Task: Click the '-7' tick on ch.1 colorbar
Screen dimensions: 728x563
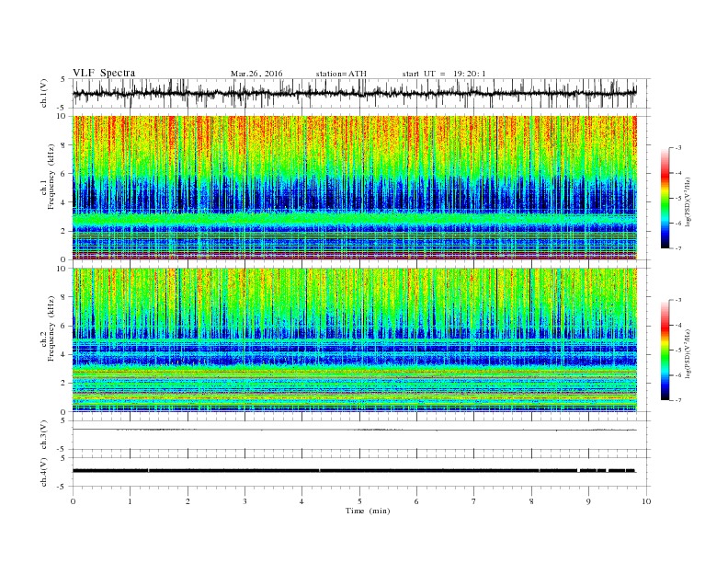Action: coord(677,248)
